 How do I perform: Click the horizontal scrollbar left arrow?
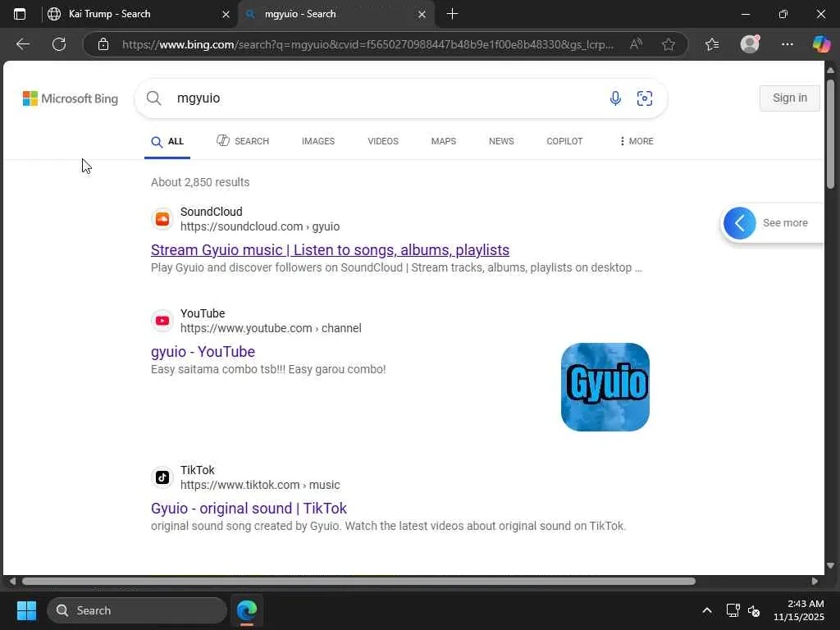coord(12,582)
